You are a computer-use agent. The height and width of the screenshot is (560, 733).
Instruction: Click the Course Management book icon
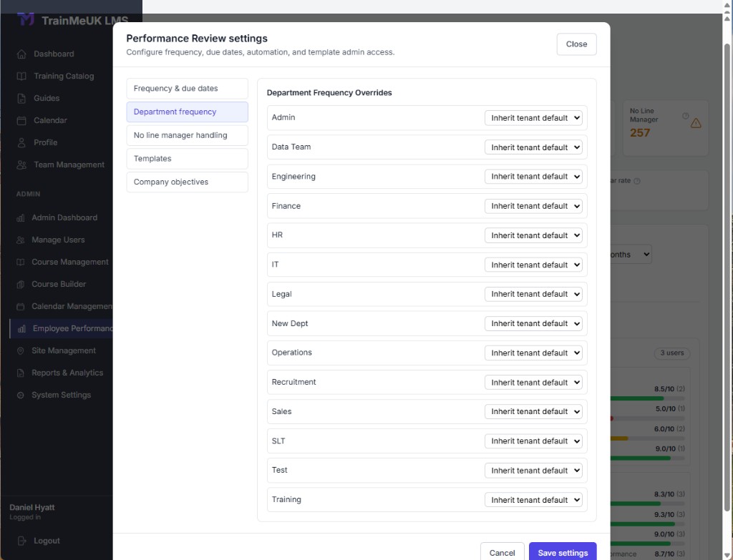click(x=21, y=262)
